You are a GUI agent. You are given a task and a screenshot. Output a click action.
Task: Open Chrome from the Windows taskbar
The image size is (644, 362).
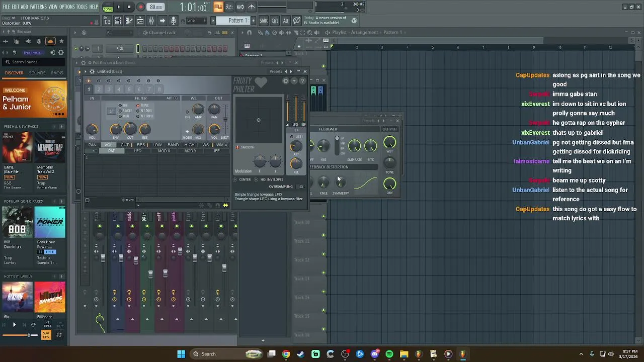(x=286, y=354)
